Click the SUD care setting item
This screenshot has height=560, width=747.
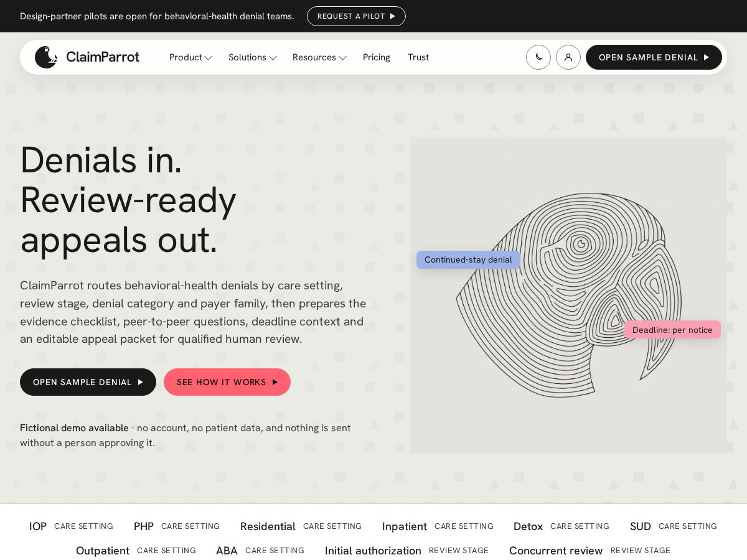click(674, 526)
